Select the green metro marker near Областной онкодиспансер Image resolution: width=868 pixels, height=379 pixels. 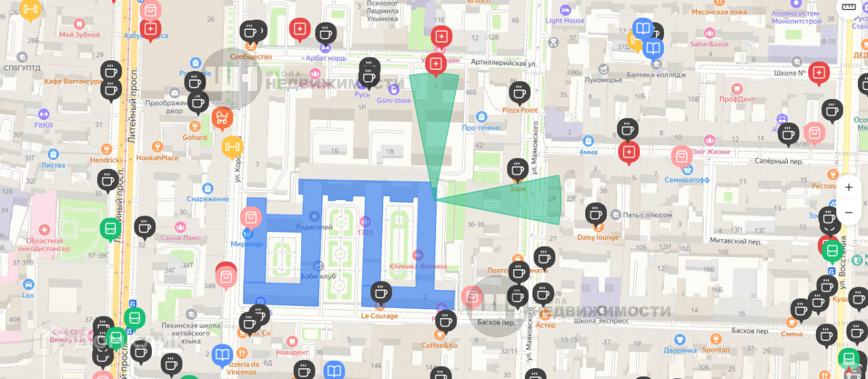pyautogui.click(x=111, y=229)
